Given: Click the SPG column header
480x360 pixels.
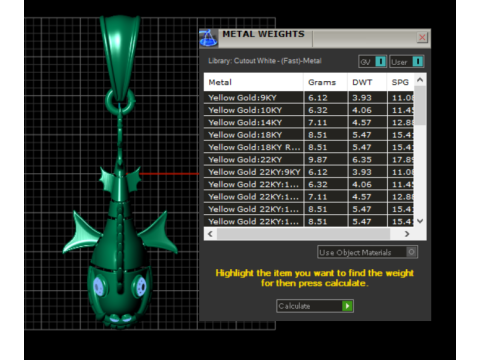Looking at the screenshot, I should click(x=400, y=82).
